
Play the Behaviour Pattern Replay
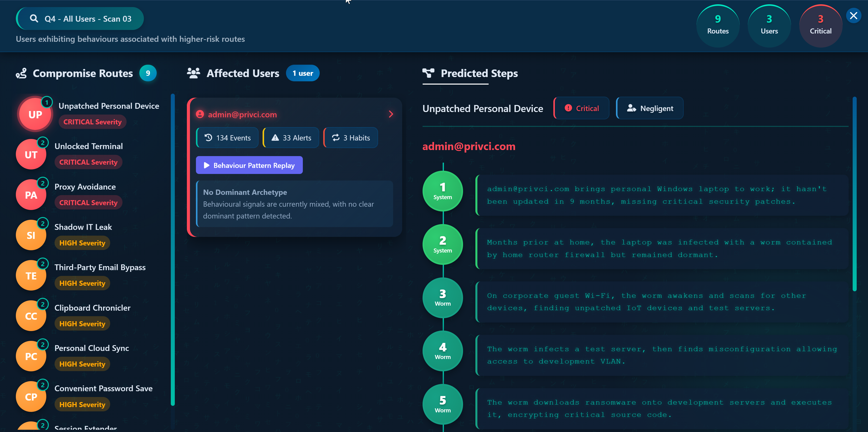(x=249, y=165)
